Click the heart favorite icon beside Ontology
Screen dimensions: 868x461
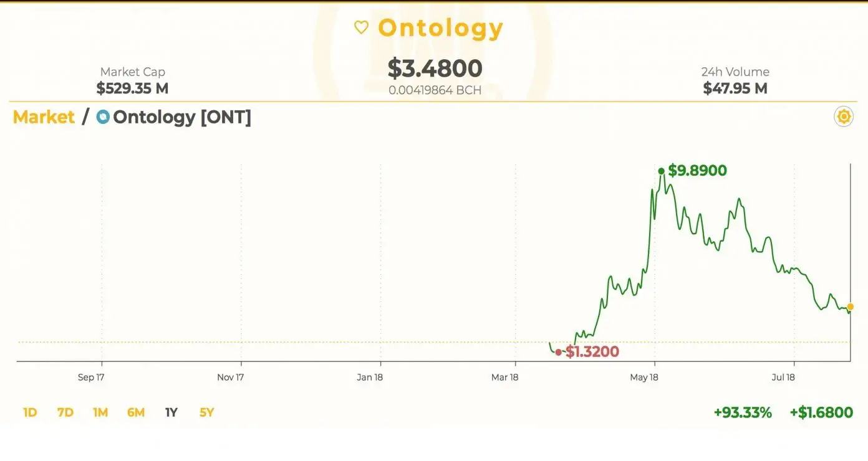[x=361, y=27]
